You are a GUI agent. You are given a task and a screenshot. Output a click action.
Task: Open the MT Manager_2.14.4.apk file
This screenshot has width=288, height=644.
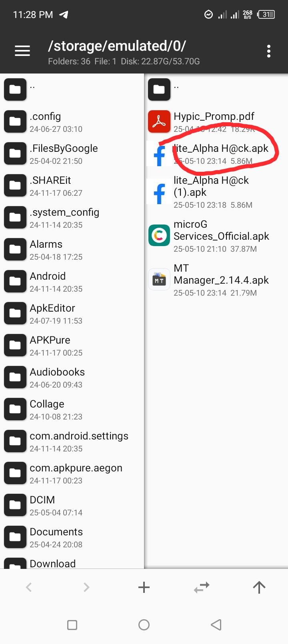point(216,280)
